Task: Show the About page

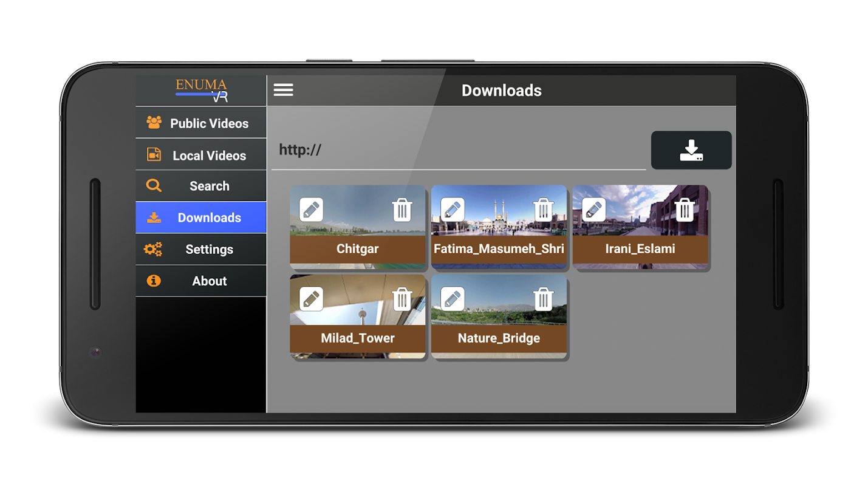Action: click(201, 281)
